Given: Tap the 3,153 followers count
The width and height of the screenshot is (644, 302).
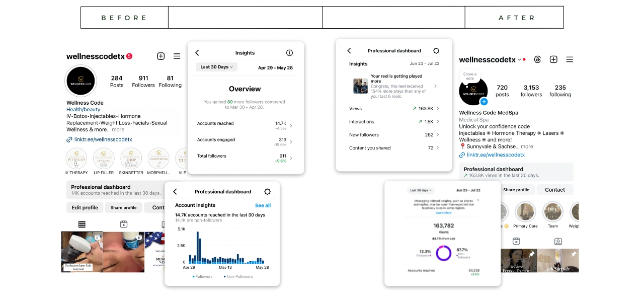Looking at the screenshot, I should pos(531,91).
